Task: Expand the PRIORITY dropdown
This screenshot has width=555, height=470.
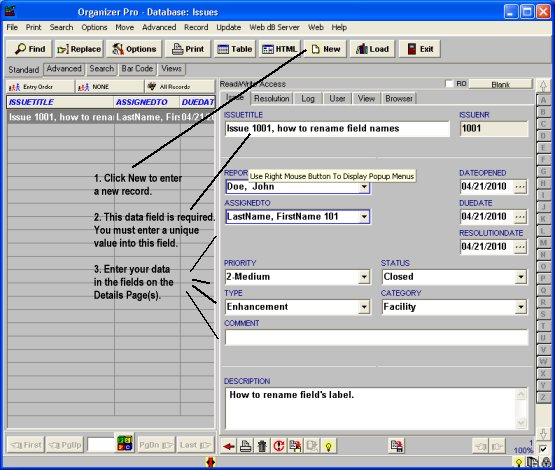Action: [x=364, y=277]
